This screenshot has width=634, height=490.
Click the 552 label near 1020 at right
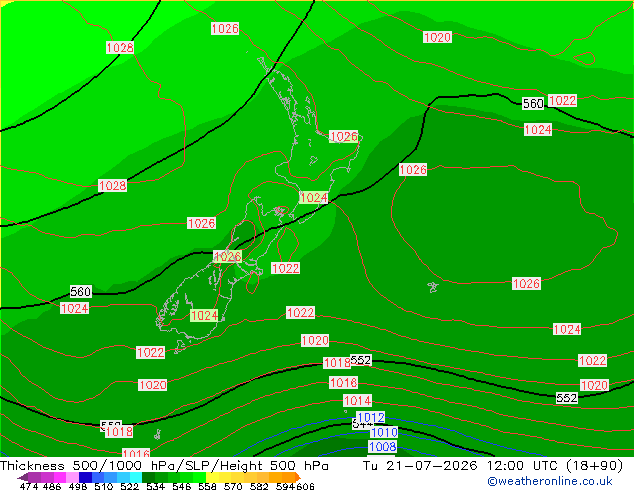click(x=566, y=398)
